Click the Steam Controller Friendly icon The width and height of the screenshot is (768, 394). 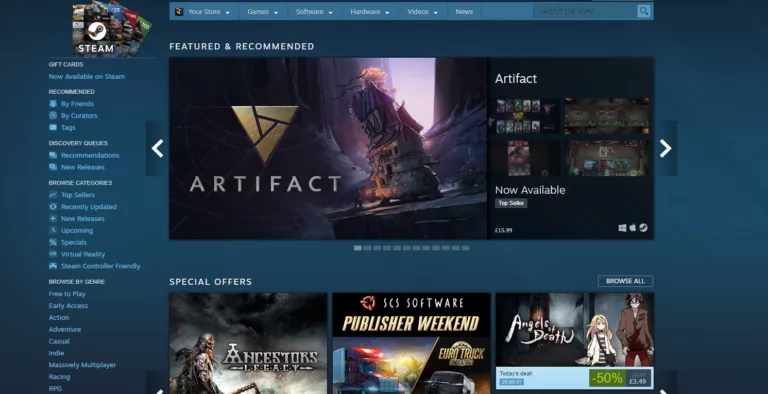click(x=53, y=266)
